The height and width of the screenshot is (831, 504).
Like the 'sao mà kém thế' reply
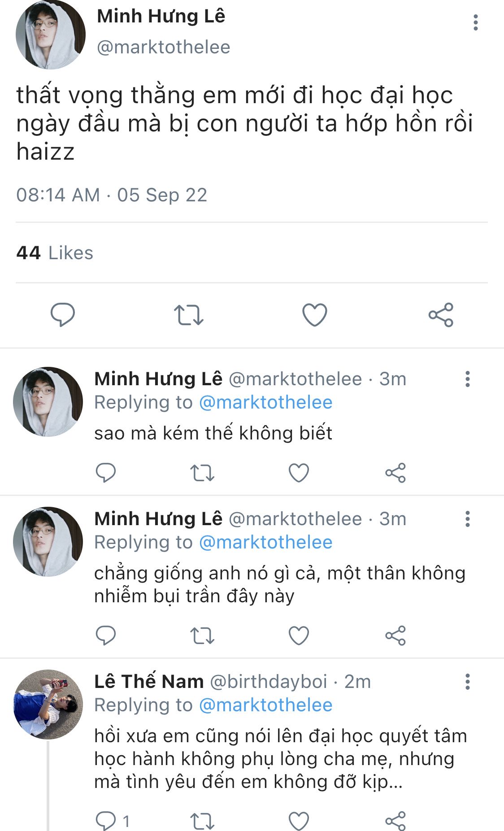point(299,473)
